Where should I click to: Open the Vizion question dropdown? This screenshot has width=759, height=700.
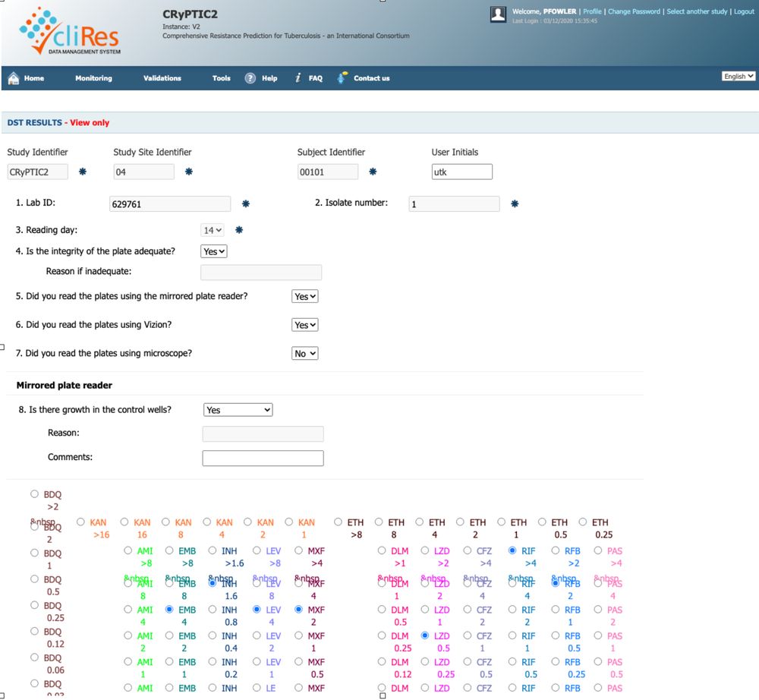point(305,325)
